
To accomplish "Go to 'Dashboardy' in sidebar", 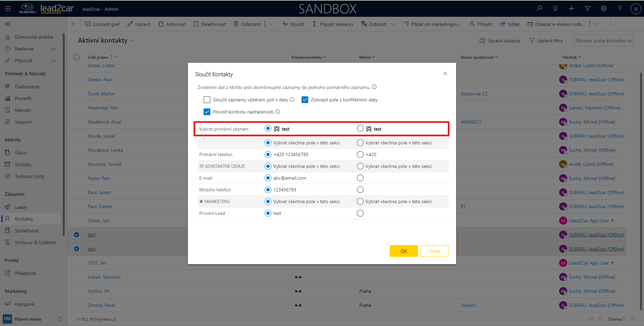I will [27, 87].
